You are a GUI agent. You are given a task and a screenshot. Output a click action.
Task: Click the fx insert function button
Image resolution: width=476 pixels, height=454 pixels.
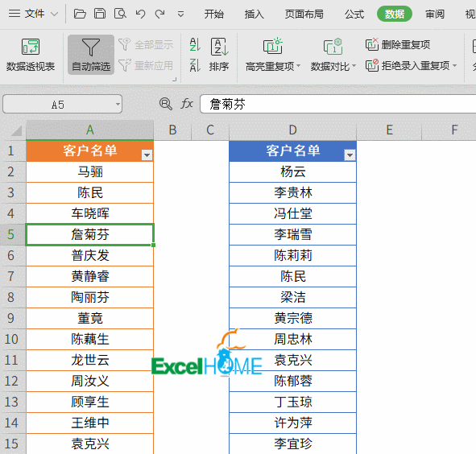187,104
